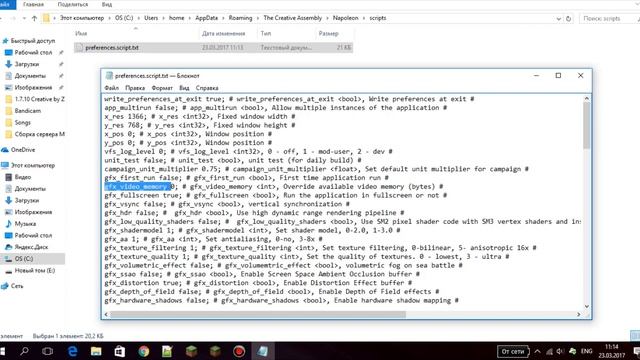Click Notepad vertical scrollbar thumb
Screen dimensions: 640x360
[587, 125]
